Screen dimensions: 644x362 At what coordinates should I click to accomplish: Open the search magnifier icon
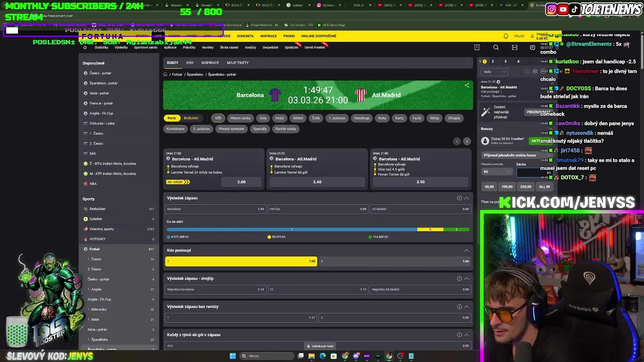(x=496, y=47)
